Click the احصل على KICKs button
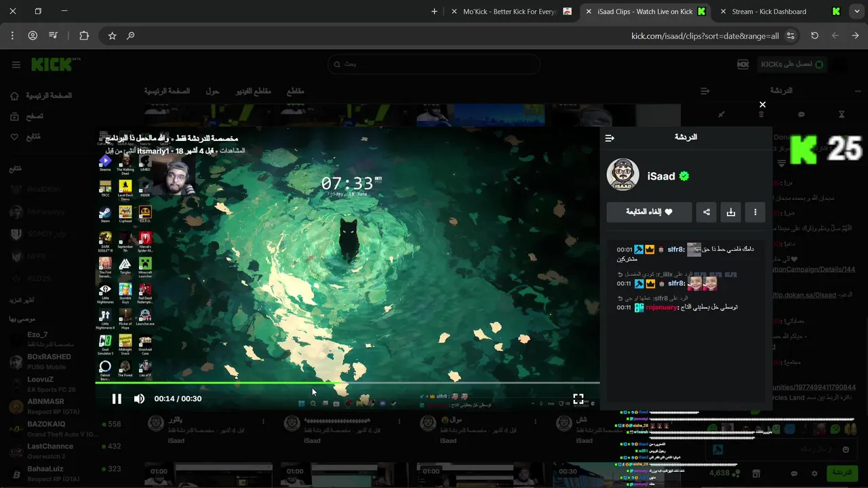The width and height of the screenshot is (868, 488). click(x=791, y=64)
